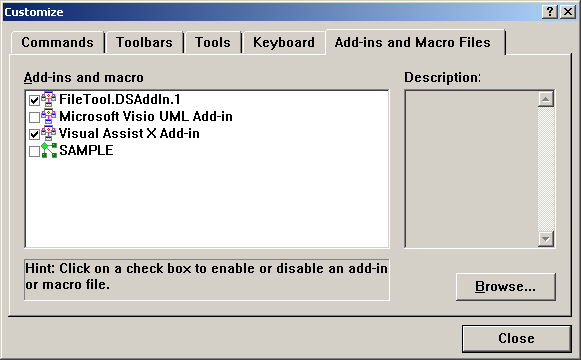
Task: Click the Description label
Action: click(x=442, y=77)
